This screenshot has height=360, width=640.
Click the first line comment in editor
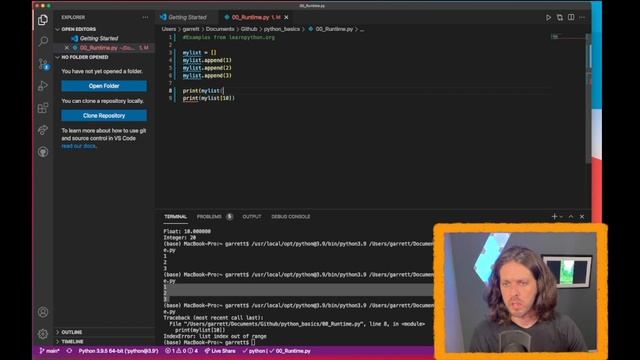coord(229,37)
